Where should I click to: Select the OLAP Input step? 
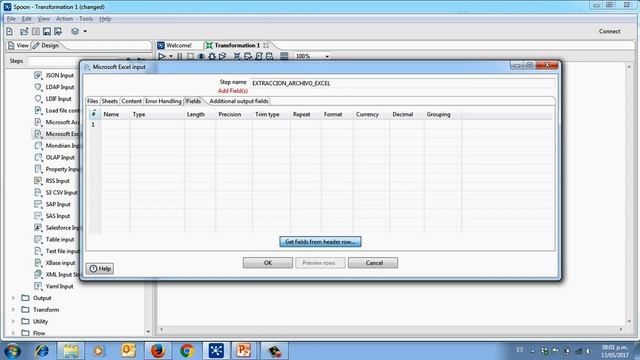tap(54, 158)
